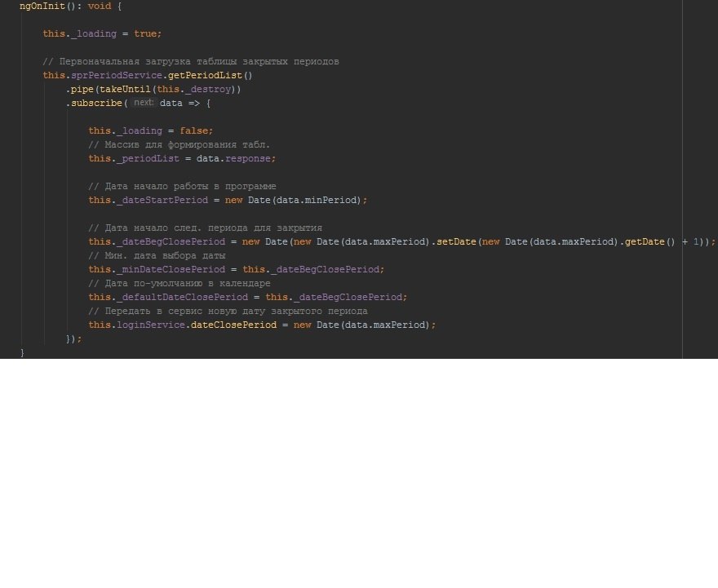Click the _dateStartPeriod field name
718x588 pixels.
(x=162, y=201)
